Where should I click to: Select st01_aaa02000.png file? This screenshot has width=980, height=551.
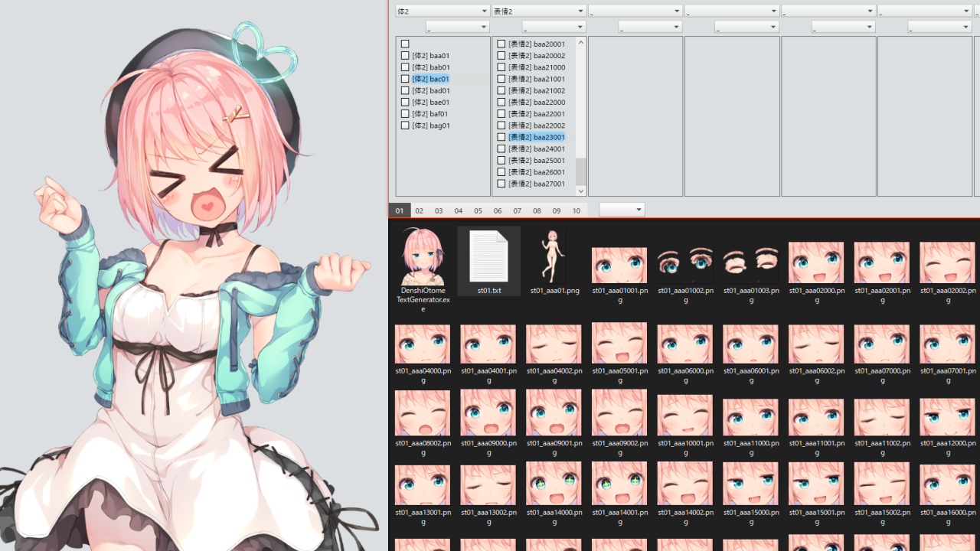click(x=816, y=262)
